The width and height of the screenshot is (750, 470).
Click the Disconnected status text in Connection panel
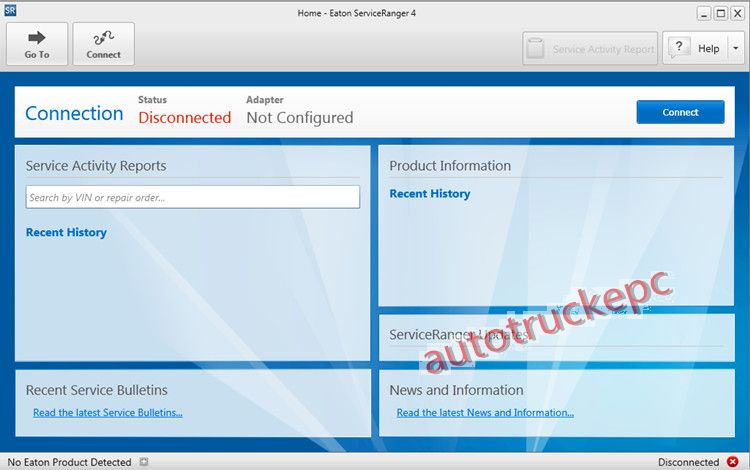point(185,118)
